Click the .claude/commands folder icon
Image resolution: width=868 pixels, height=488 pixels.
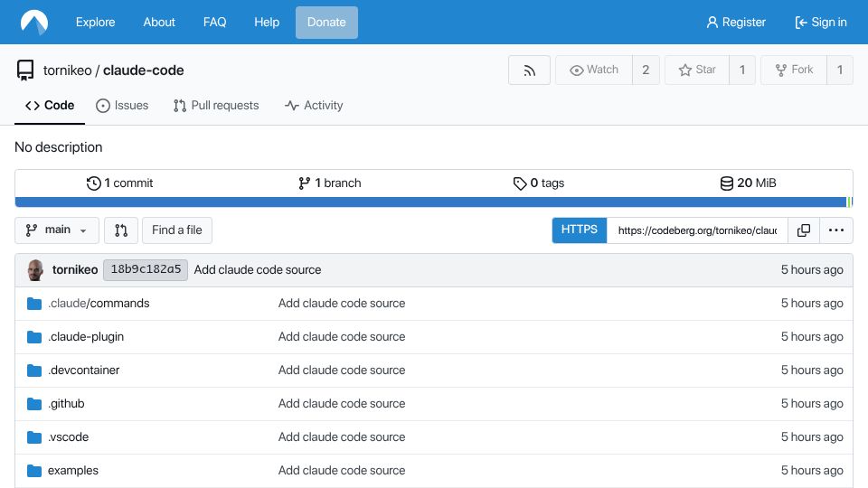pyautogui.click(x=34, y=304)
